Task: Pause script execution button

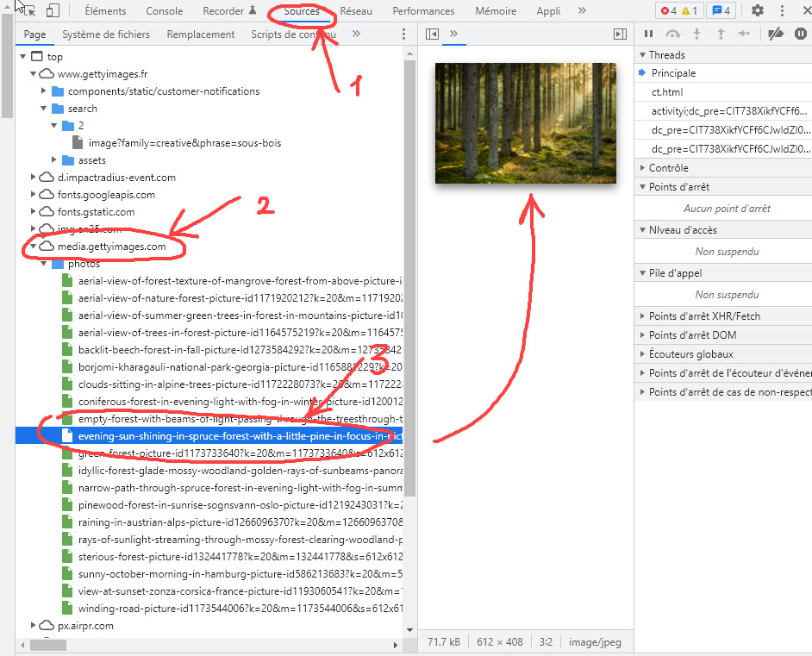Action: coord(648,34)
